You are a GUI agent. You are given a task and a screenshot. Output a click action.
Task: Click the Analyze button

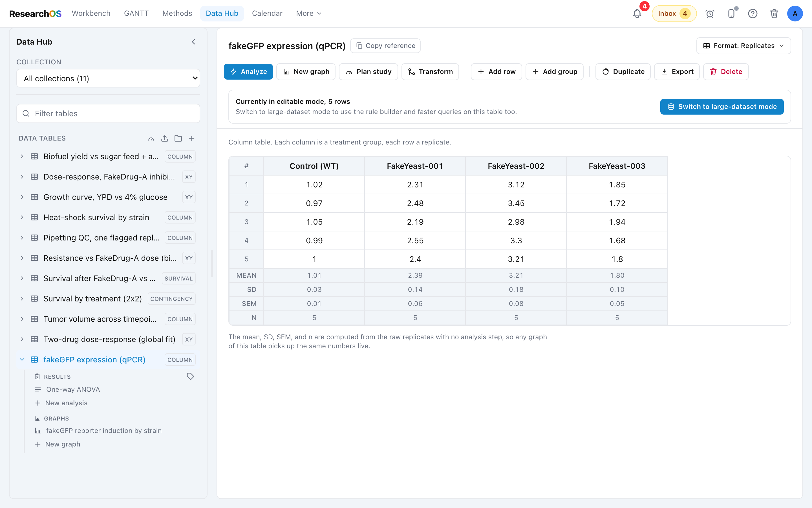click(248, 72)
